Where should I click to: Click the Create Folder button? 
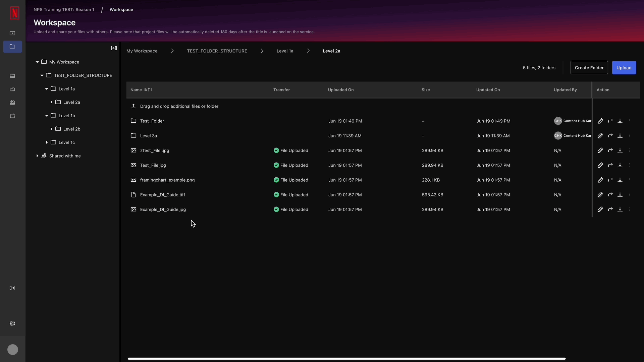click(x=589, y=68)
